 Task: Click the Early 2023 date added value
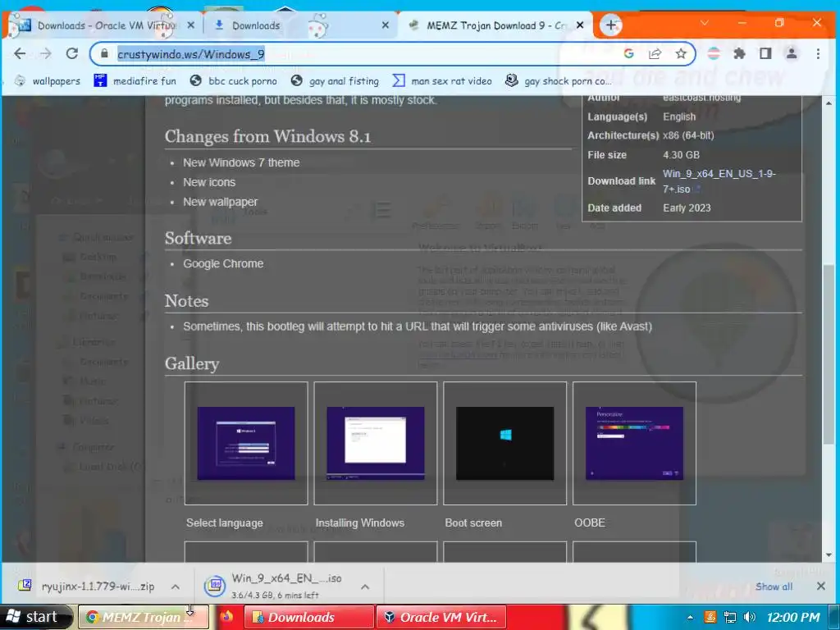click(687, 208)
